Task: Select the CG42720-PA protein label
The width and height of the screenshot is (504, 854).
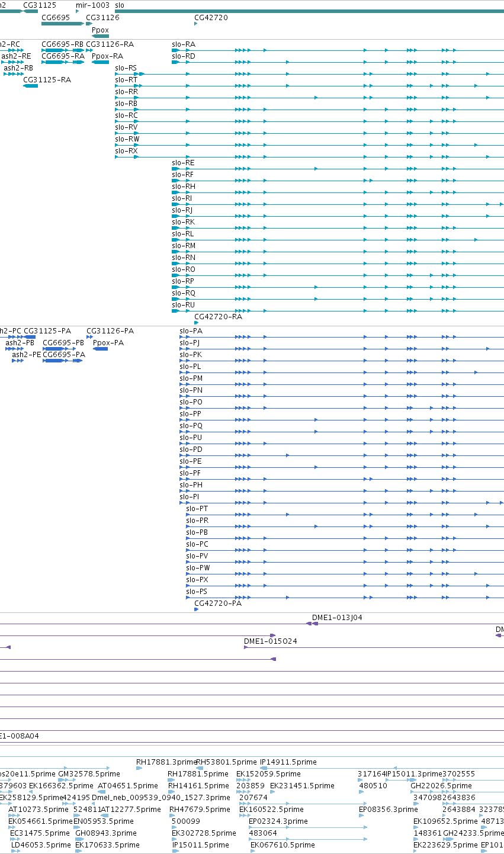Action: tap(218, 603)
